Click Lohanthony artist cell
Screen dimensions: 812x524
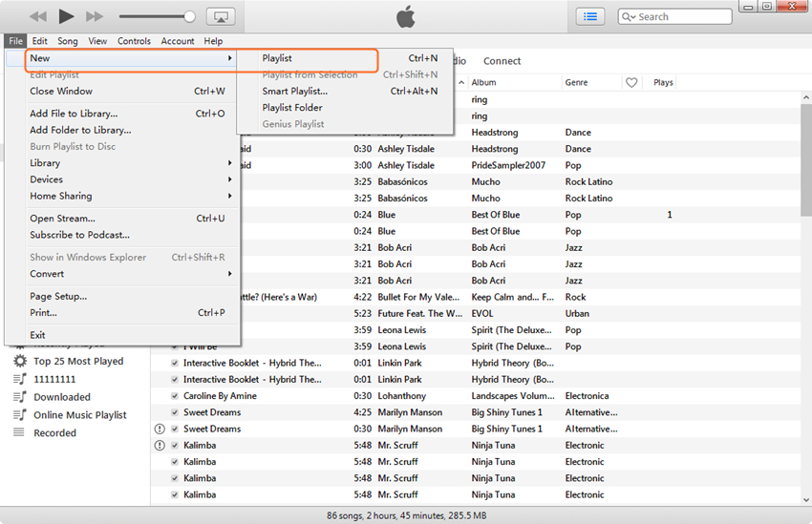402,396
